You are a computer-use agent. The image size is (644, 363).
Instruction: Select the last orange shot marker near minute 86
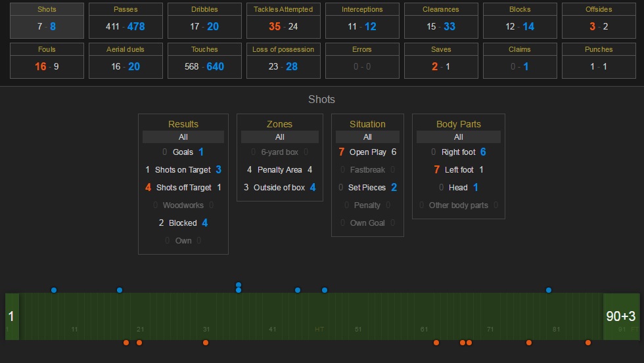588,343
